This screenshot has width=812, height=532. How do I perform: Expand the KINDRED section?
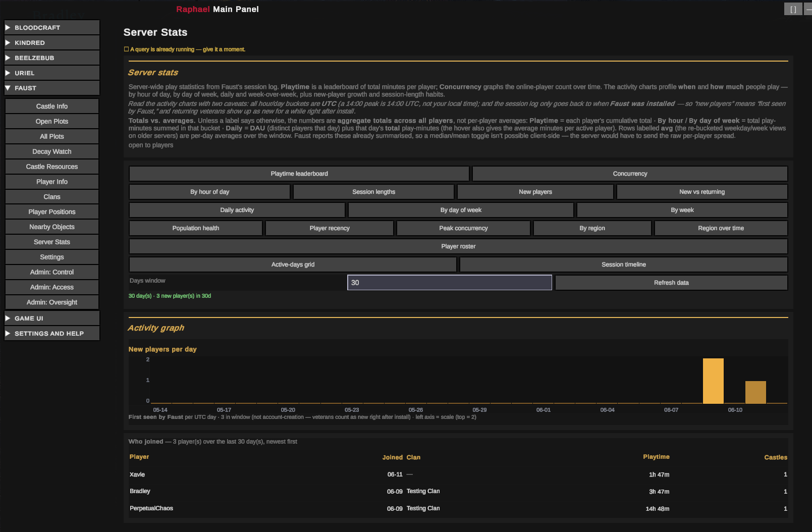(x=52, y=42)
